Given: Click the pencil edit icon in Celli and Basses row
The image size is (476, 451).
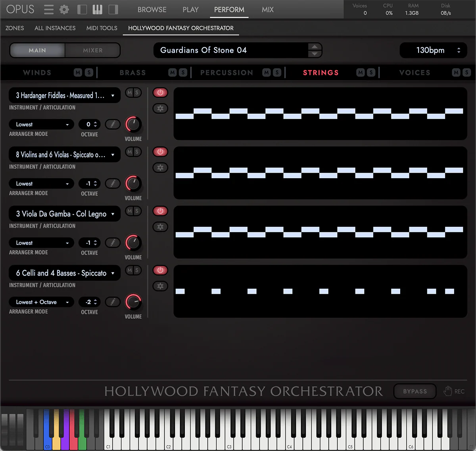Looking at the screenshot, I should 113,302.
